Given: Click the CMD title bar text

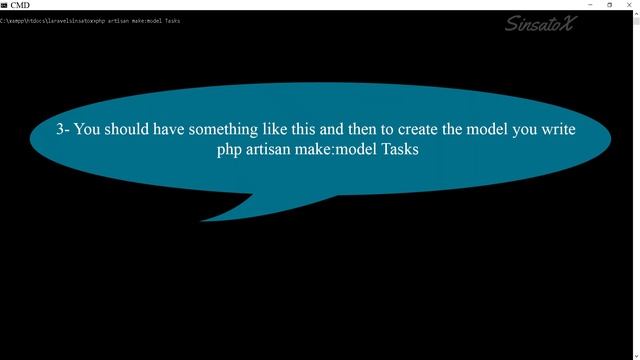Looking at the screenshot, I should (x=20, y=5).
